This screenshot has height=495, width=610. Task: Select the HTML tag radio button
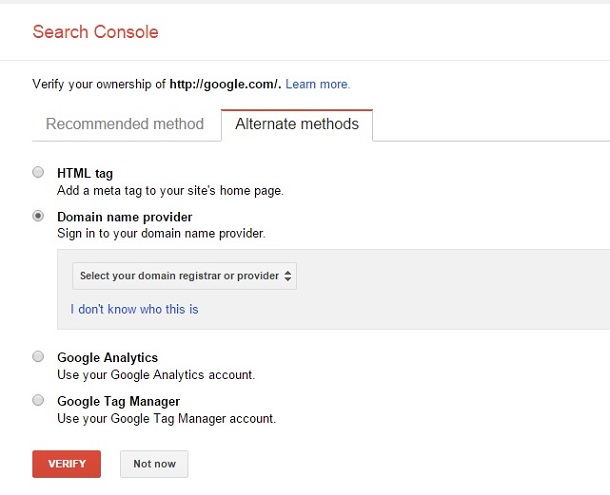(38, 172)
